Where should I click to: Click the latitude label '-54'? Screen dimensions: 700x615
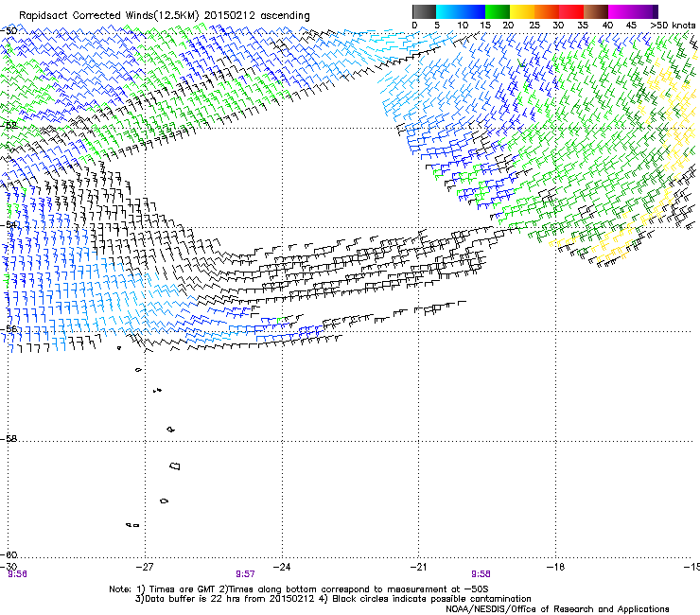click(9, 224)
